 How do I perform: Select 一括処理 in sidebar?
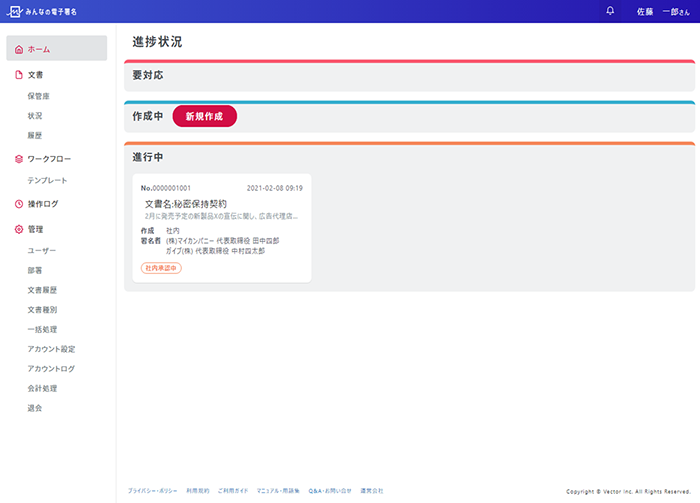coord(43,329)
